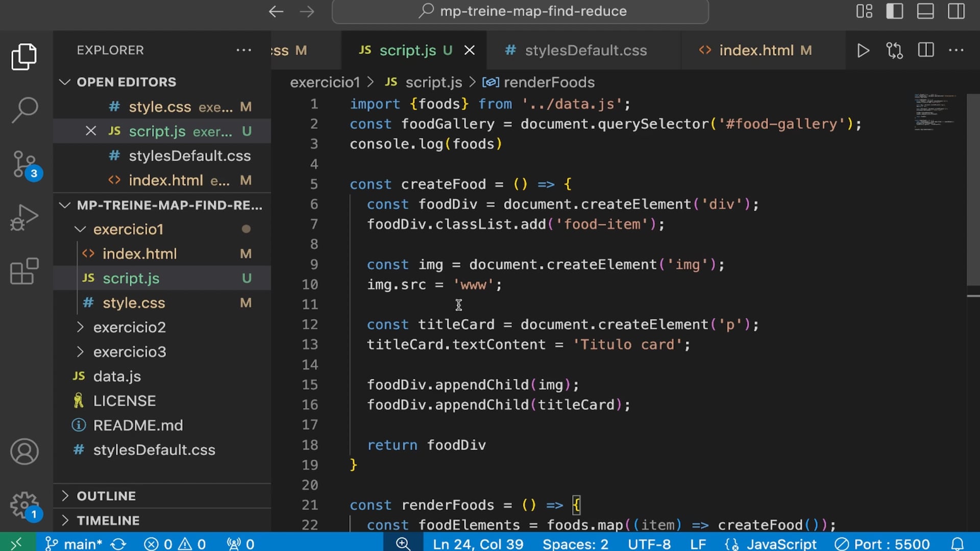Toggle the primary side bar visibility
Image resolution: width=980 pixels, height=551 pixels.
click(x=894, y=11)
